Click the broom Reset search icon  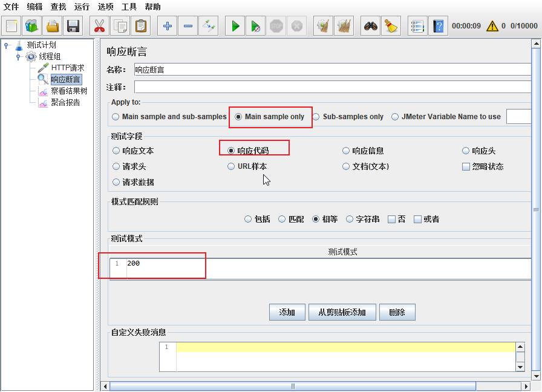391,26
